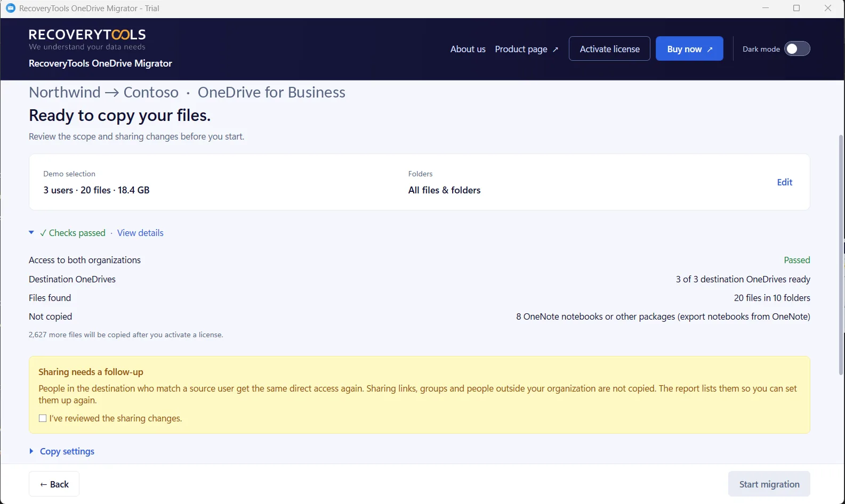Click the "Access to both organizations" row label

[85, 260]
